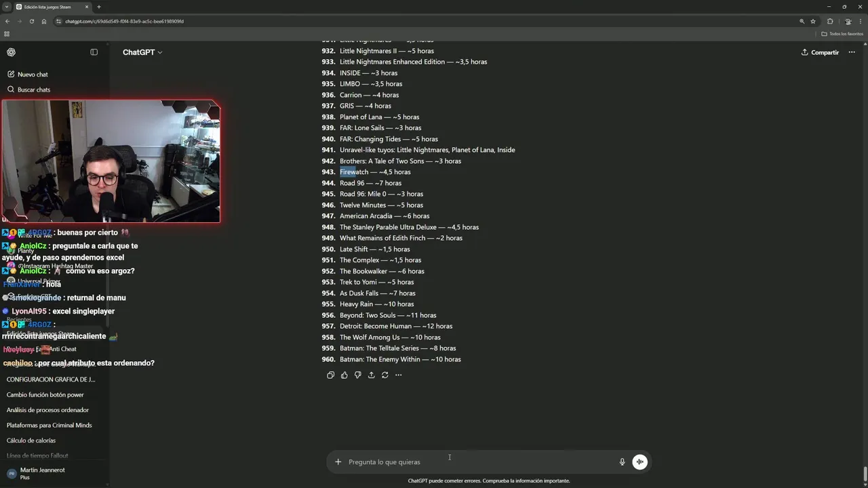
Task: Open more response actions ellipsis
Action: [398, 375]
